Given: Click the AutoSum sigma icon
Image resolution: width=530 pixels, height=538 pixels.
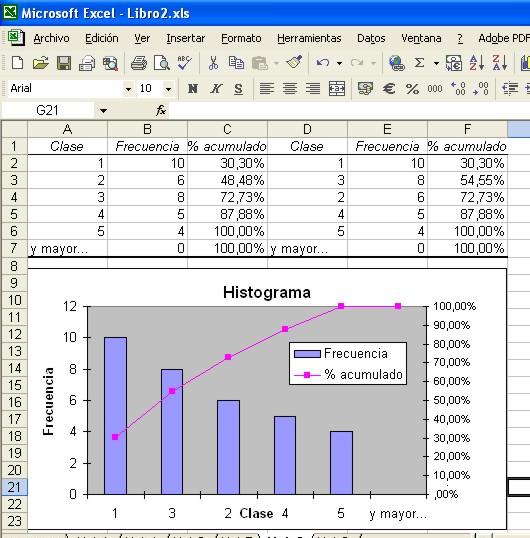Looking at the screenshot, I should tap(419, 63).
